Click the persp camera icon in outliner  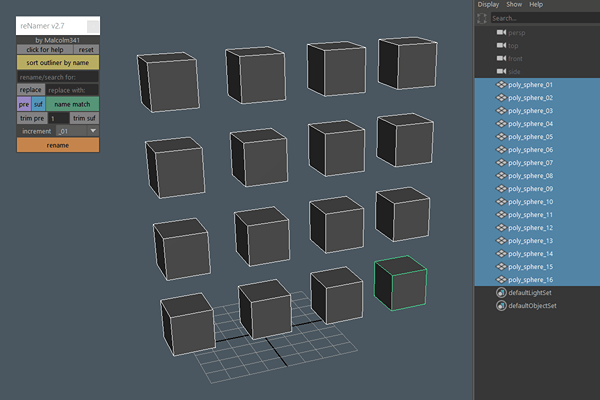point(502,33)
